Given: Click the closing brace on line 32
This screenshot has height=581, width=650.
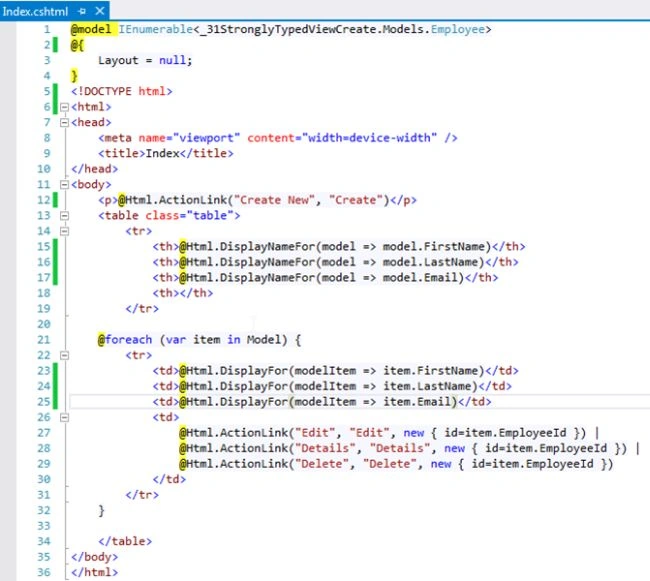Looking at the screenshot, I should 101,511.
